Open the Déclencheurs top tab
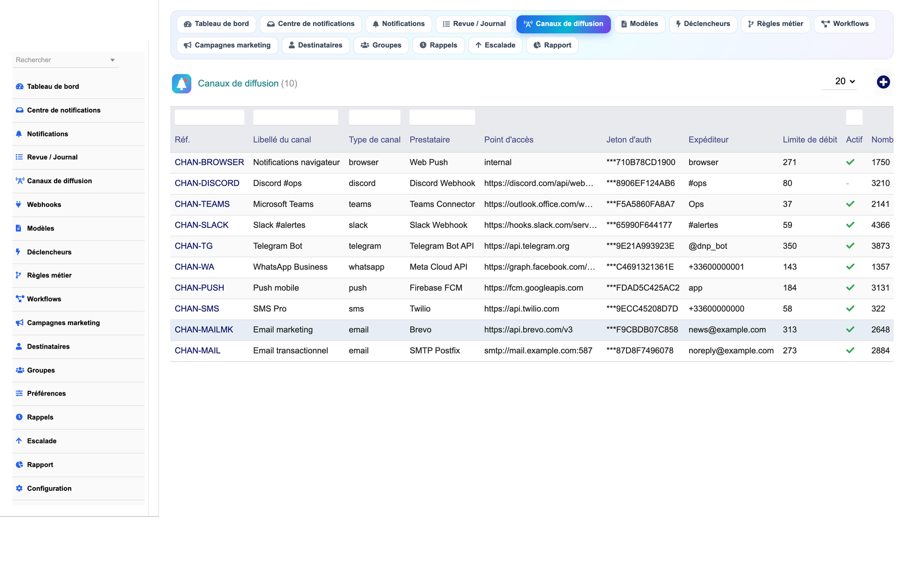 point(703,24)
